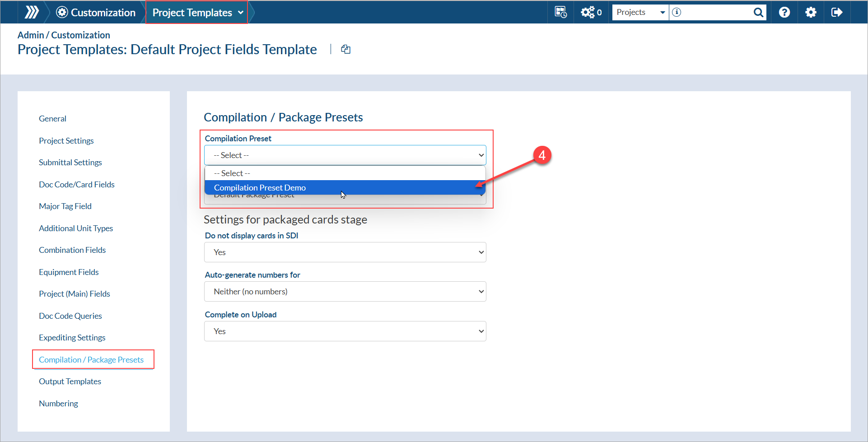Image resolution: width=868 pixels, height=442 pixels.
Task: Click the search magnifier icon
Action: (x=758, y=12)
